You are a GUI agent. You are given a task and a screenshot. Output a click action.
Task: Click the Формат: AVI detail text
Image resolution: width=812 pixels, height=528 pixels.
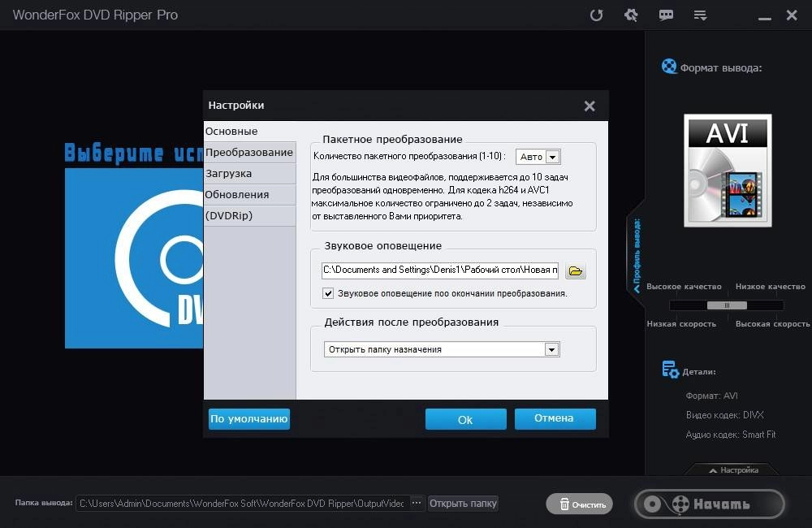tap(711, 396)
